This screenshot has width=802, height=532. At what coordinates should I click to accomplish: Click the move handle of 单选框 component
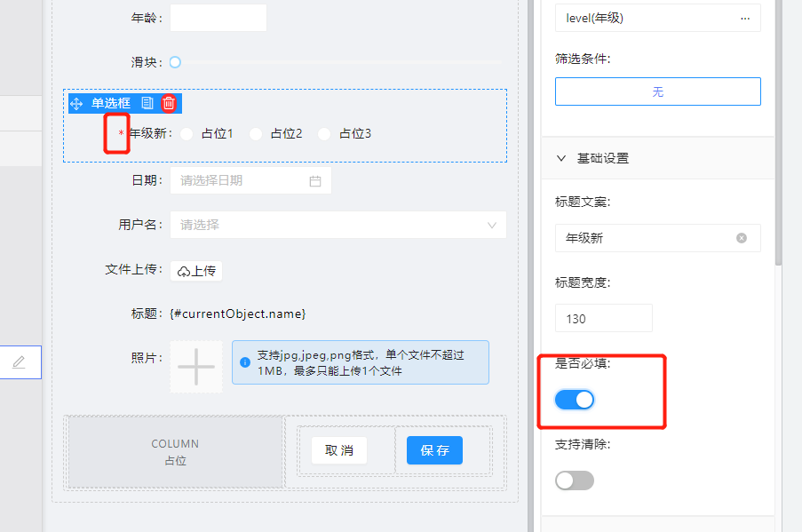76,104
